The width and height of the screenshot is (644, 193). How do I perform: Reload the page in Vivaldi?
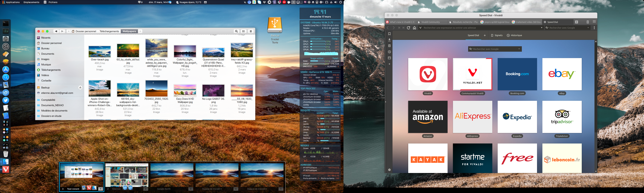[409, 28]
